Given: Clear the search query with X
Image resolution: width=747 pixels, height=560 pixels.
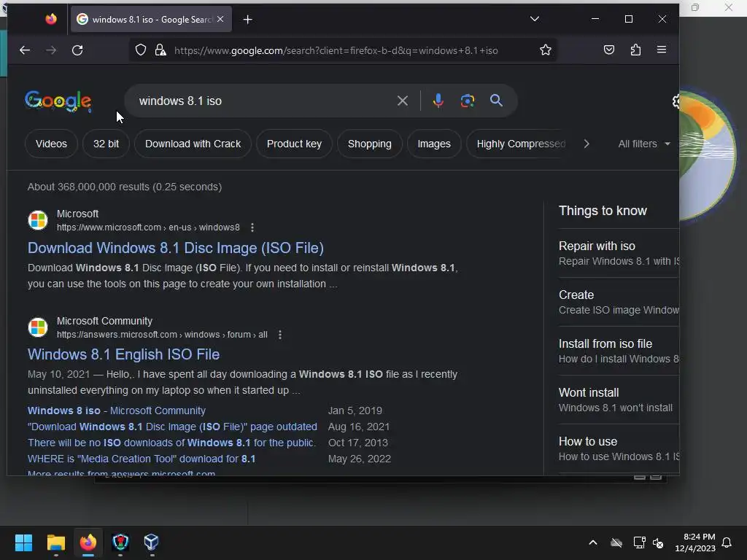Looking at the screenshot, I should coord(403,101).
